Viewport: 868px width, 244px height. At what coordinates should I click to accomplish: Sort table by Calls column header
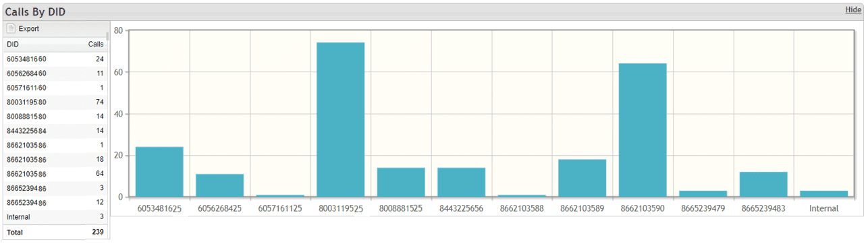96,44
